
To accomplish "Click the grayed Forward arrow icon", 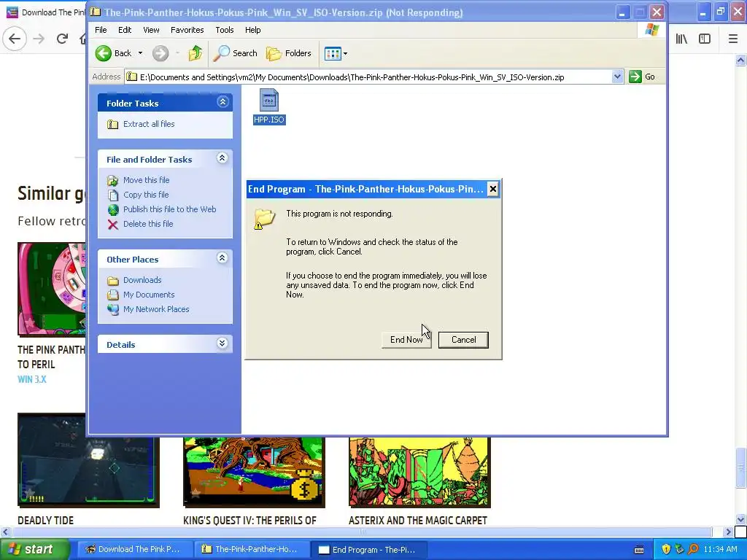I will click(160, 53).
